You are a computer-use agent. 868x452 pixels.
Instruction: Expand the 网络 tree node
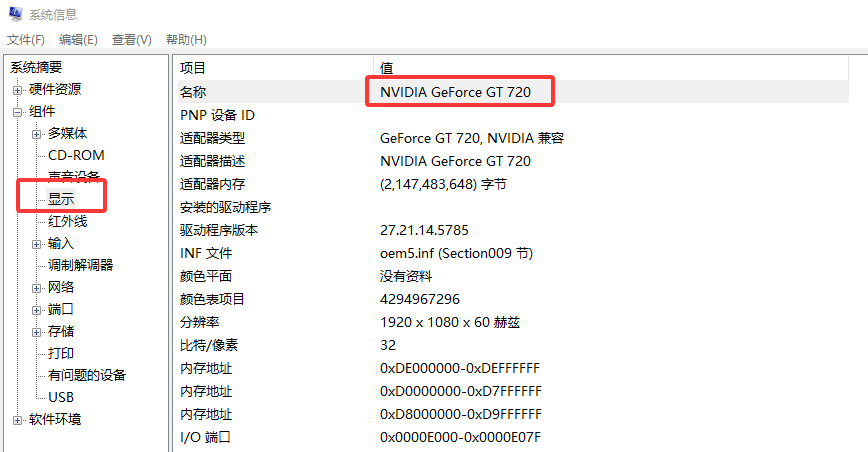pyautogui.click(x=37, y=288)
